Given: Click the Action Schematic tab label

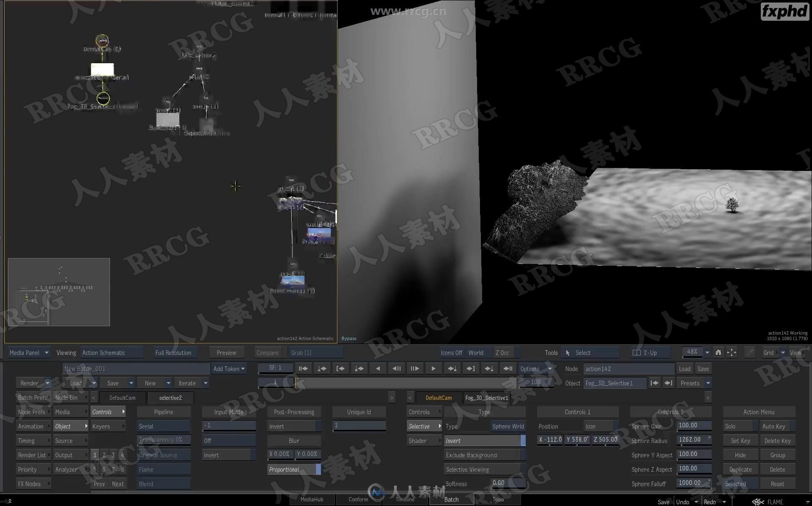Looking at the screenshot, I should (104, 353).
